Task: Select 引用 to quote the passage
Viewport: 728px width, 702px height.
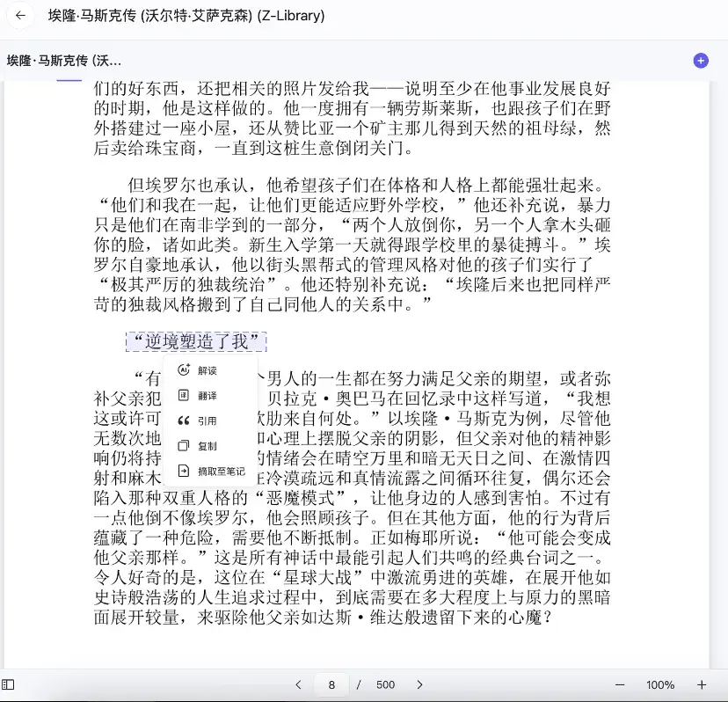Action: (206, 420)
